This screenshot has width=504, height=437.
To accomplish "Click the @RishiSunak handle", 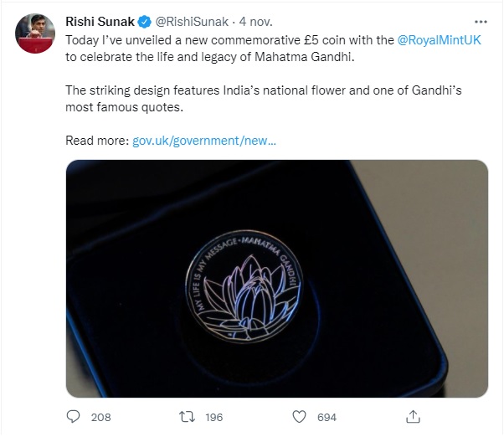I will [x=188, y=20].
